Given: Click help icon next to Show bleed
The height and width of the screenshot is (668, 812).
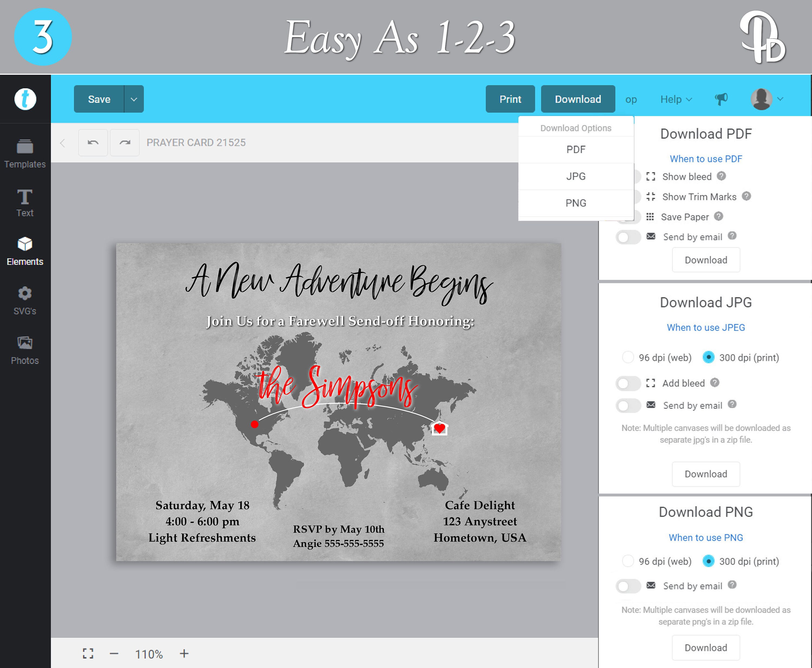Looking at the screenshot, I should click(x=722, y=176).
